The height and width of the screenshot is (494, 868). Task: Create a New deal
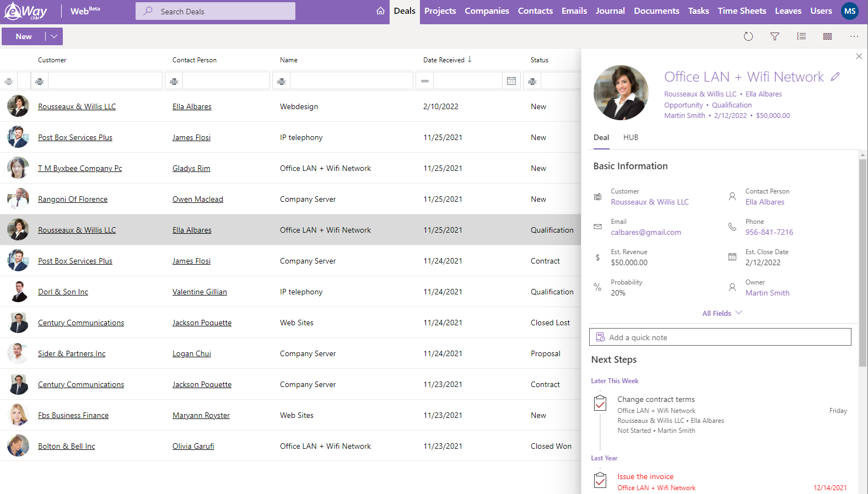point(24,36)
